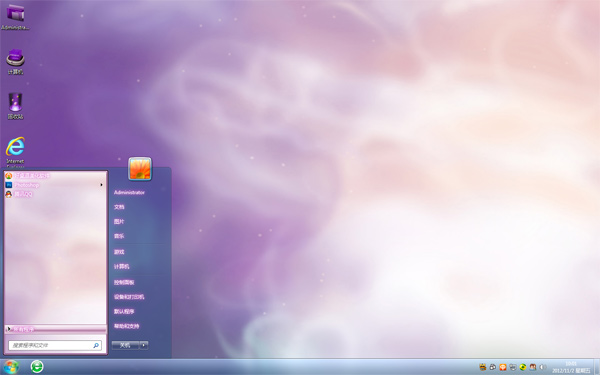600x375 pixels.
Task: Open 图片 from the Start menu
Action: pos(119,222)
